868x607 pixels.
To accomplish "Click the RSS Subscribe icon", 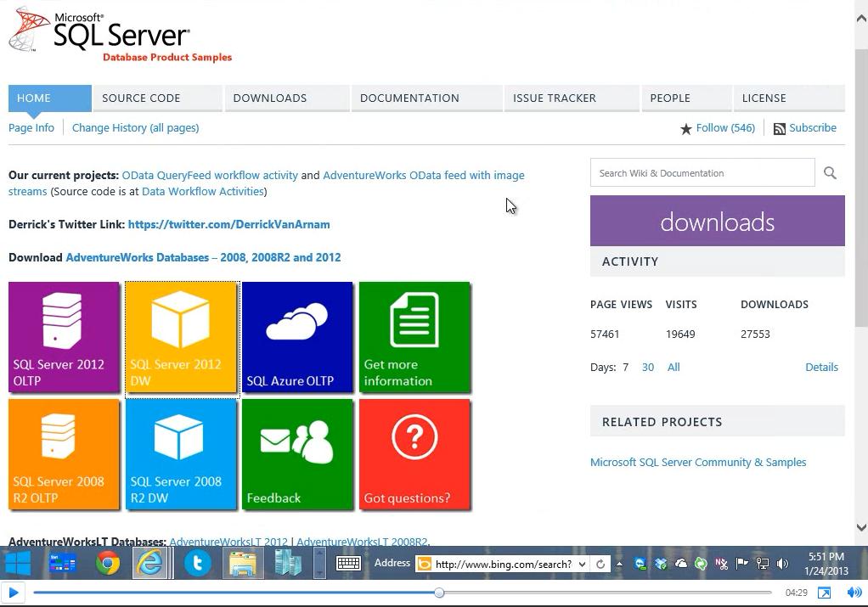I will pyautogui.click(x=780, y=129).
